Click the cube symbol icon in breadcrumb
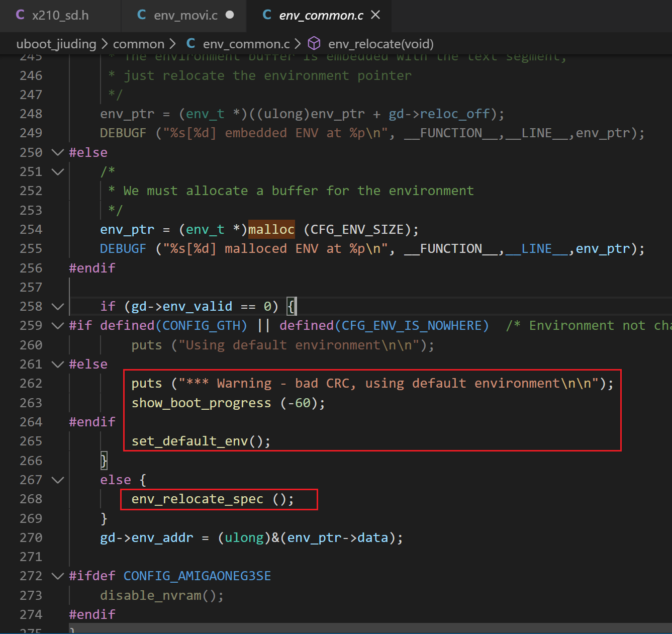Image resolution: width=672 pixels, height=634 pixels. [x=314, y=44]
